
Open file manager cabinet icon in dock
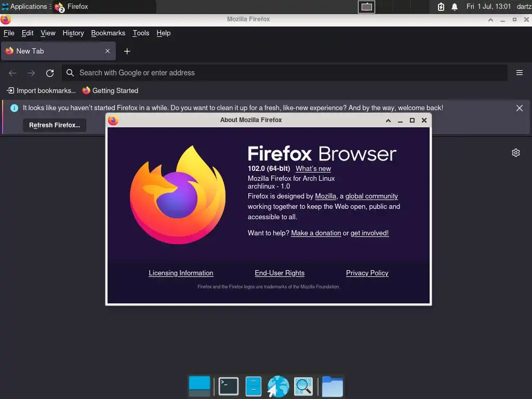tap(254, 386)
